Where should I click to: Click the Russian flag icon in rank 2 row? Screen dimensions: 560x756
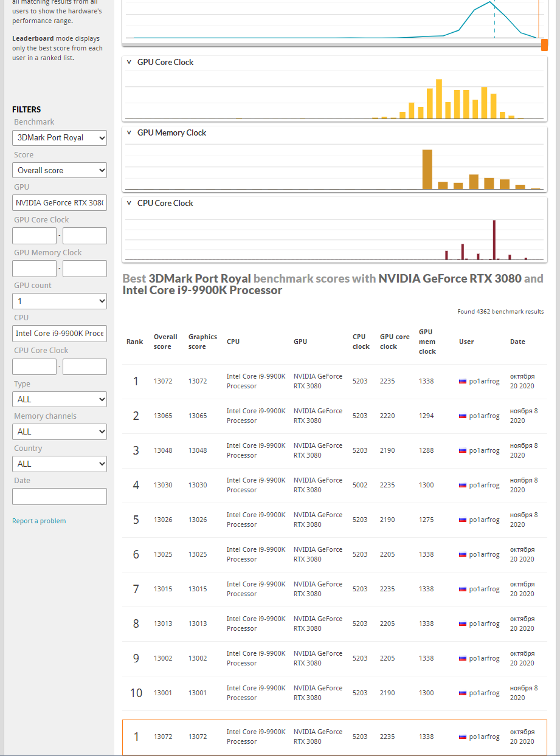point(463,416)
